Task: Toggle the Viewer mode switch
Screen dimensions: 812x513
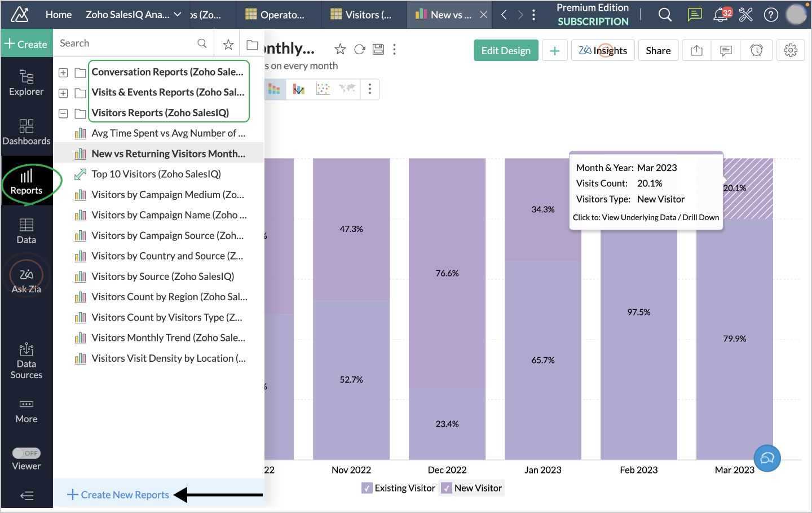Action: pos(27,453)
